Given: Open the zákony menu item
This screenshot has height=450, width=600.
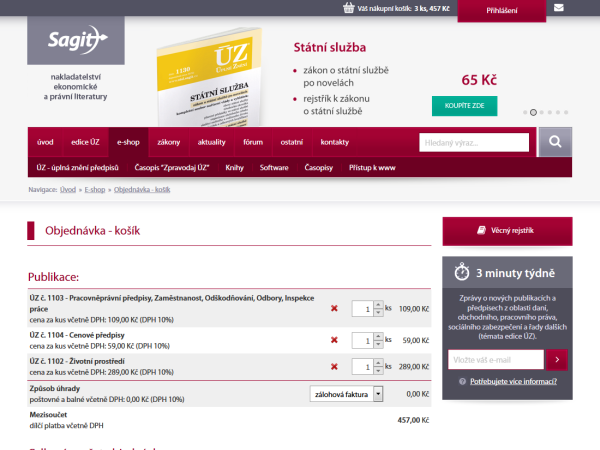Looking at the screenshot, I should pos(169,142).
